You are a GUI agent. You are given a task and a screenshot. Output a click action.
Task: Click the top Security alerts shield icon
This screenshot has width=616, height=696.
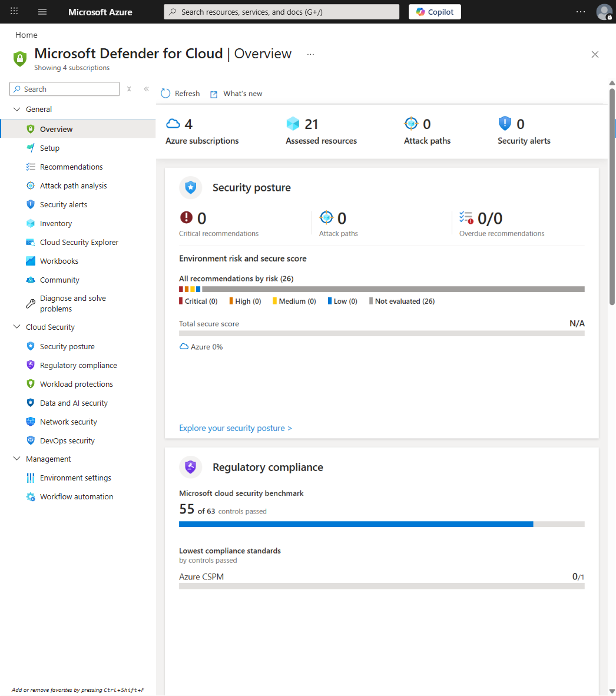(505, 124)
